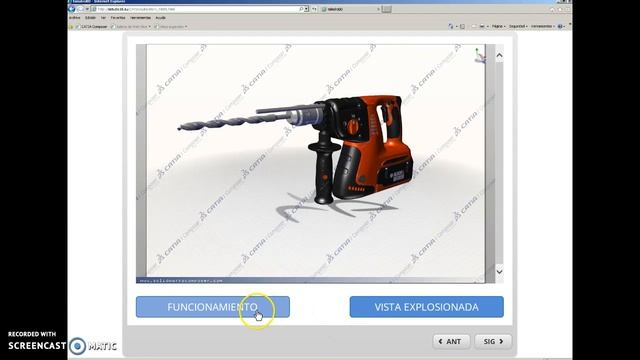This screenshot has width=640, height=360.
Task: Click the Home icon in command bar
Action: (x=451, y=26)
